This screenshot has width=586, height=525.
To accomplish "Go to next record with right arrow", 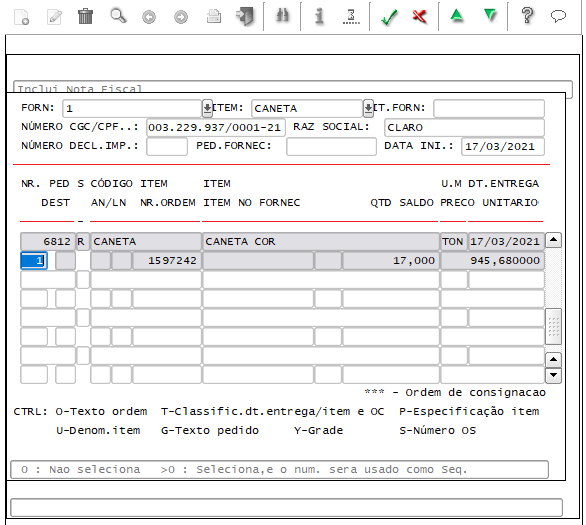I will coord(181,17).
